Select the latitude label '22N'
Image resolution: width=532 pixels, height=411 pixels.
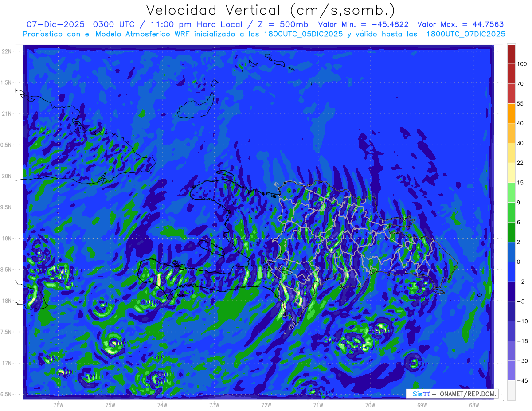[x=6, y=51]
